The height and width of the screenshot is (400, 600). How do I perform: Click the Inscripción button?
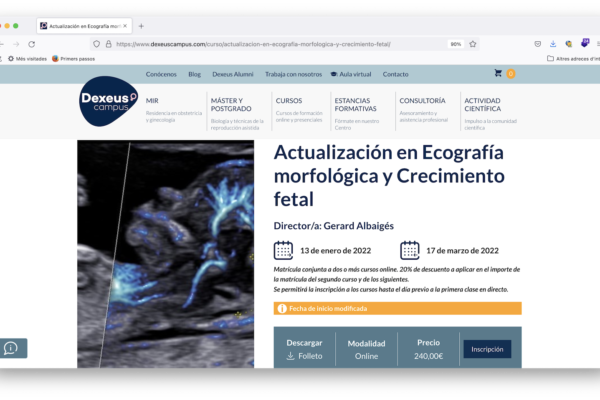(487, 349)
